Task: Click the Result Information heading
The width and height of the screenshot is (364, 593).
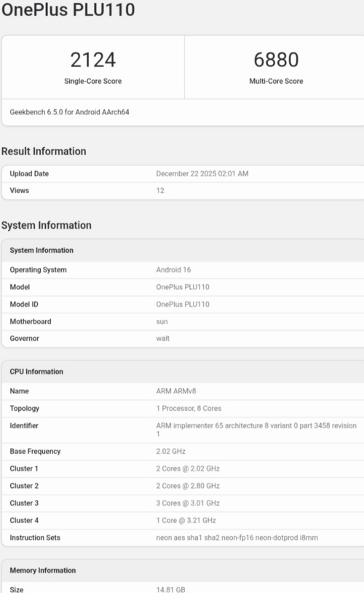Action: coord(44,152)
